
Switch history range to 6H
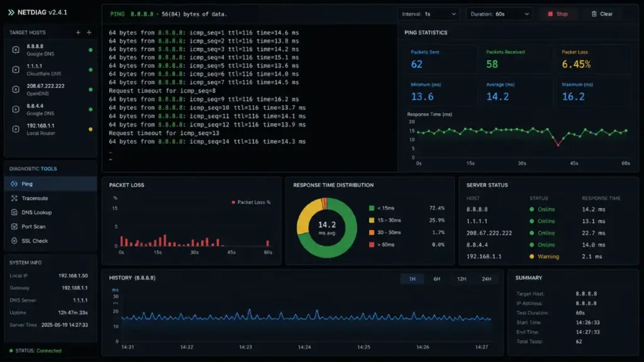[436, 278]
